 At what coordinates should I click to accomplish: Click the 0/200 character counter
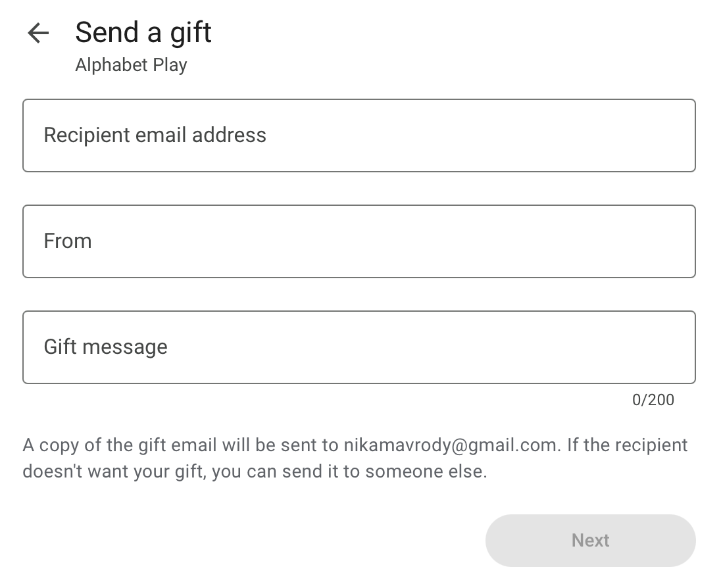[x=654, y=399]
